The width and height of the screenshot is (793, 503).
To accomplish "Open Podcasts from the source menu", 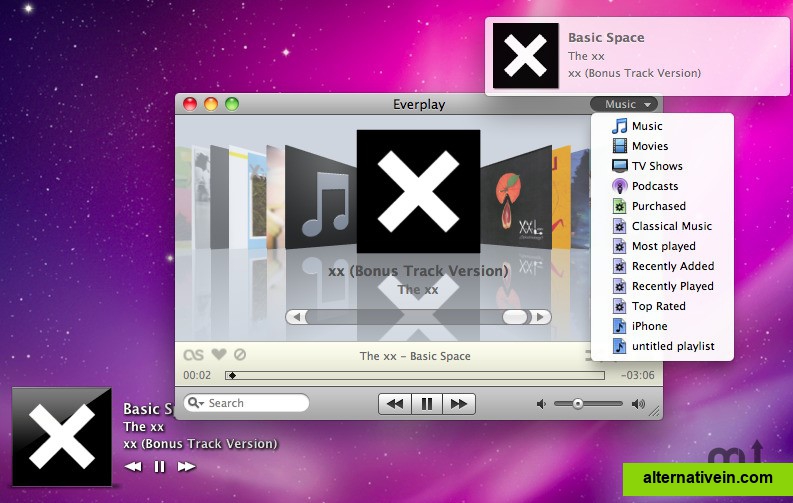I will (x=662, y=186).
